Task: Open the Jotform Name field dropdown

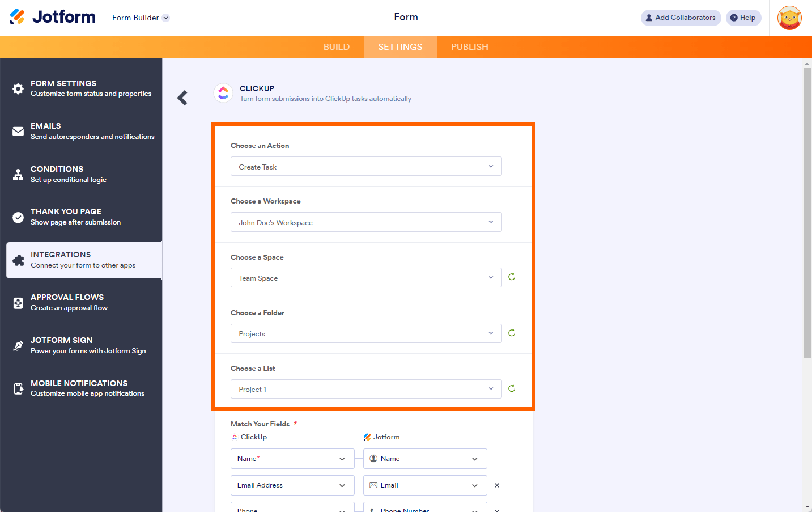Action: [425, 459]
